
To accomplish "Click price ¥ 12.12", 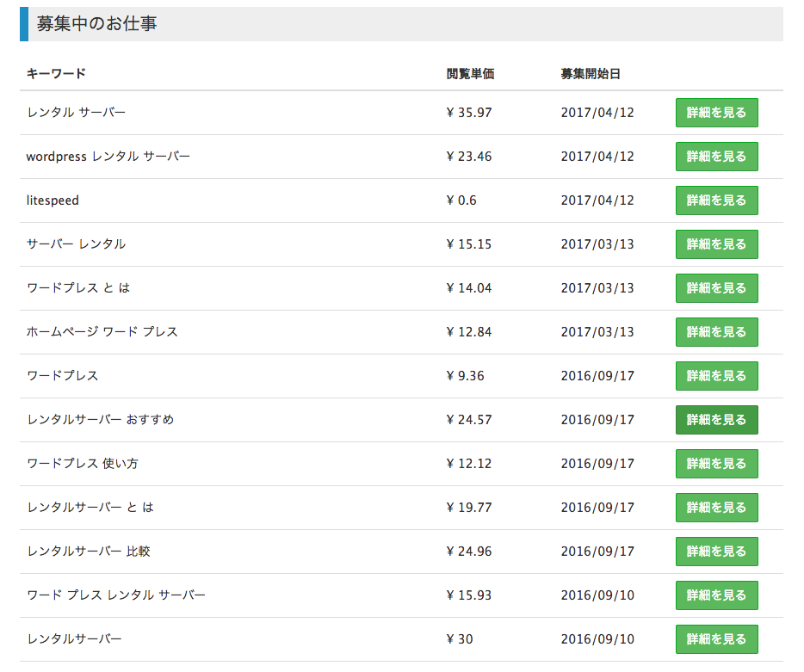I will (468, 464).
